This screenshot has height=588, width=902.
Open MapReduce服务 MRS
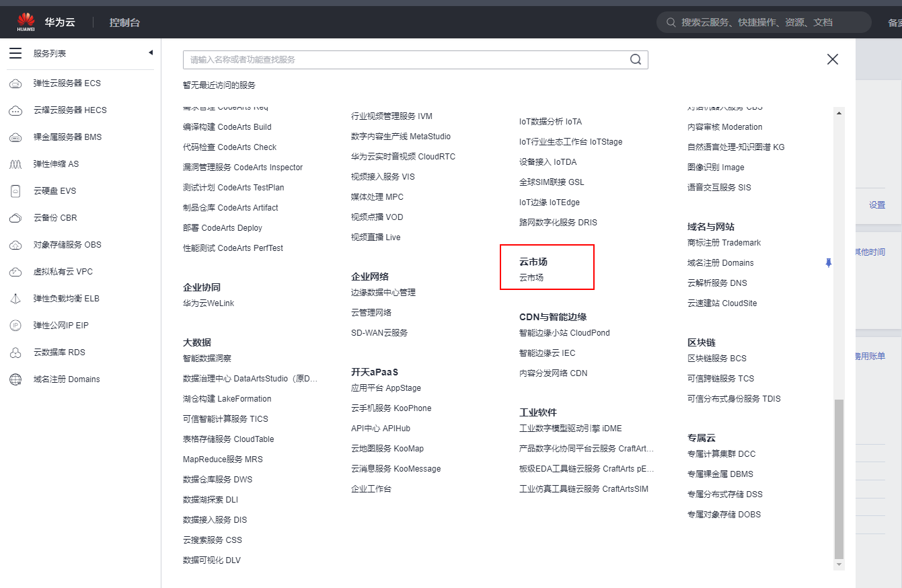[223, 460]
